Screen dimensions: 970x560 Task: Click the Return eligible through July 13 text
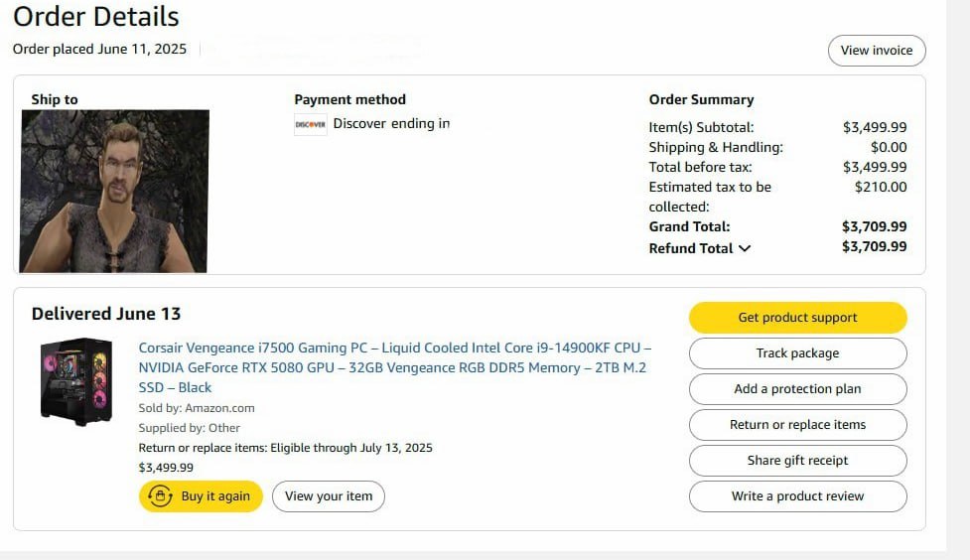[285, 448]
